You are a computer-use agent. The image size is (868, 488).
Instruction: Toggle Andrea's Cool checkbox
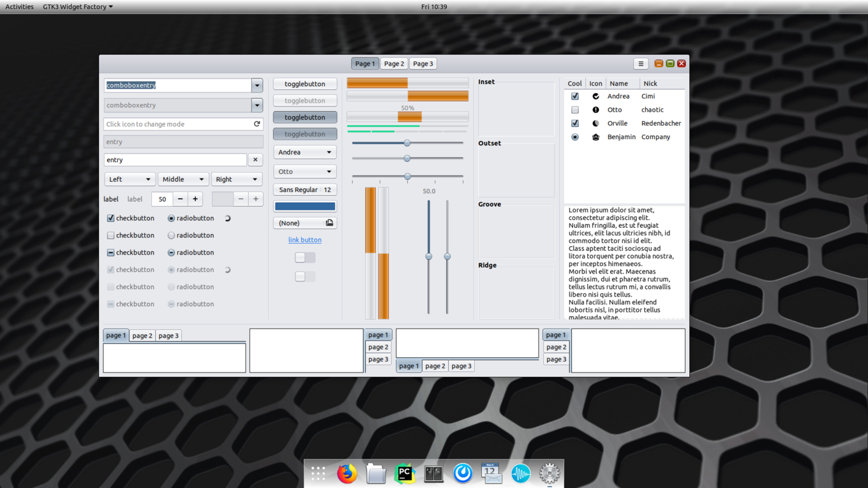pyautogui.click(x=575, y=96)
